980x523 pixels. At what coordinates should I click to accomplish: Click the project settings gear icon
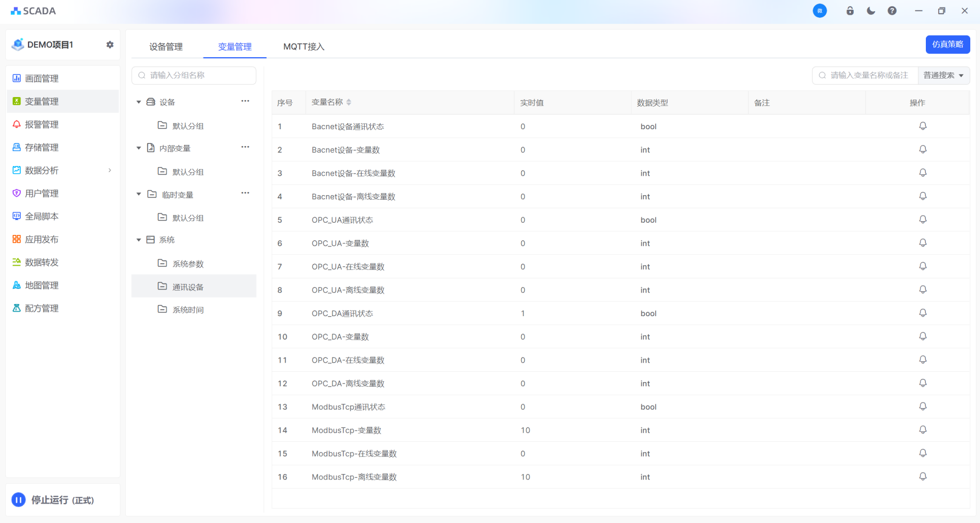tap(110, 45)
